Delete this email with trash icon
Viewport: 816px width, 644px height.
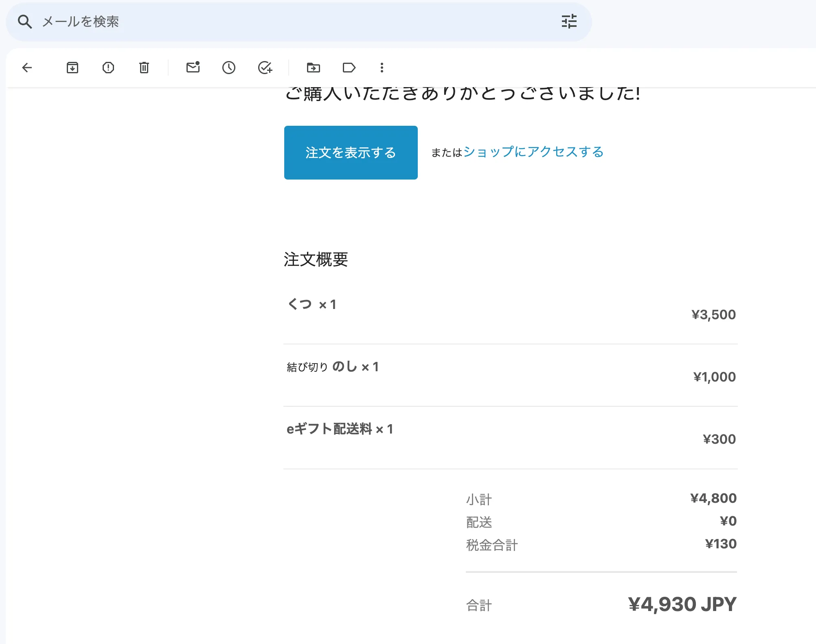[x=144, y=68]
